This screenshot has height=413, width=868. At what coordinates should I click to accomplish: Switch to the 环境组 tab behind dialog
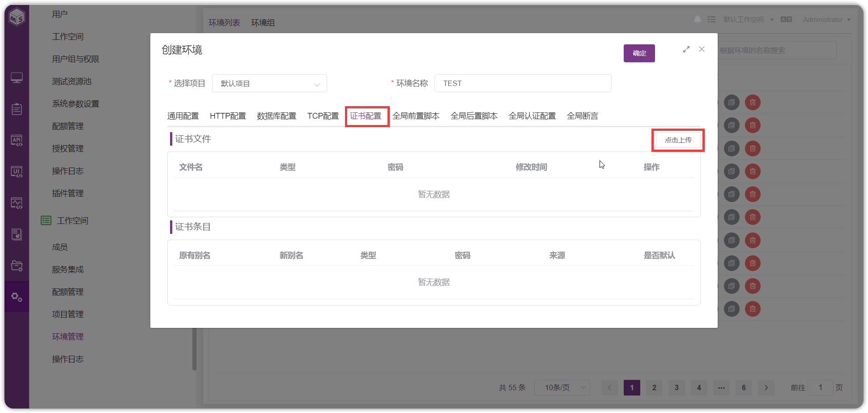pyautogui.click(x=263, y=23)
